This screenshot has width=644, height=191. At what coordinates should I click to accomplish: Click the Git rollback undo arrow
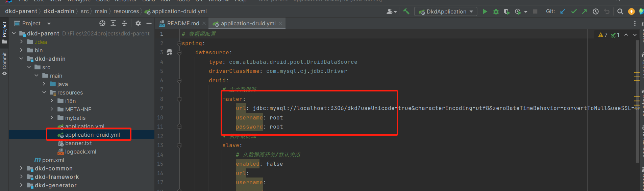coord(607,11)
